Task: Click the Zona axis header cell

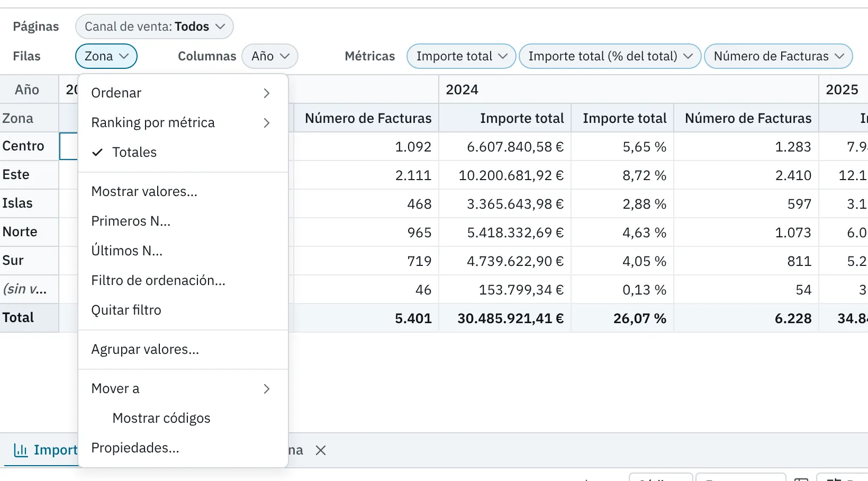Action: [29, 118]
